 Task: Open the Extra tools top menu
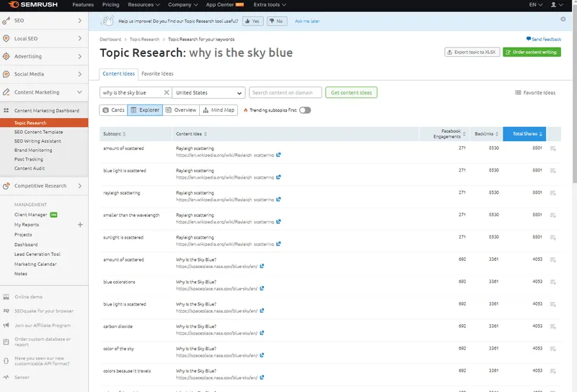(x=270, y=4)
